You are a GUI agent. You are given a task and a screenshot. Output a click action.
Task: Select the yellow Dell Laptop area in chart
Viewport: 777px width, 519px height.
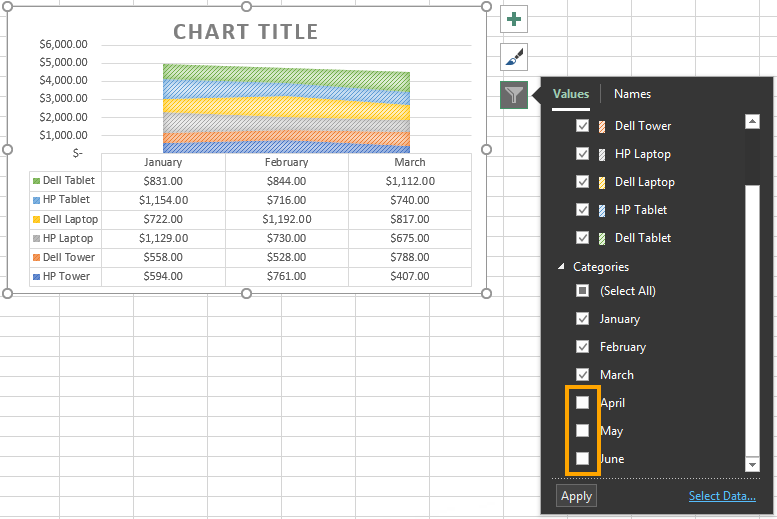tap(286, 106)
